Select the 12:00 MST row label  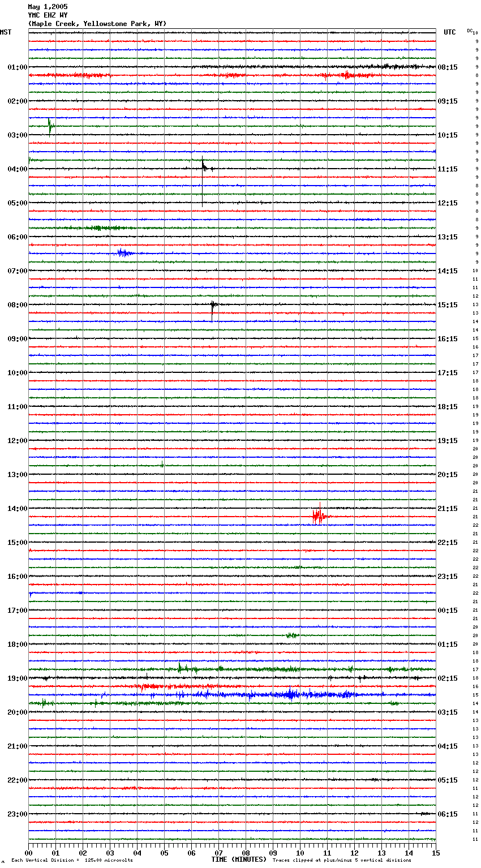coord(18,441)
